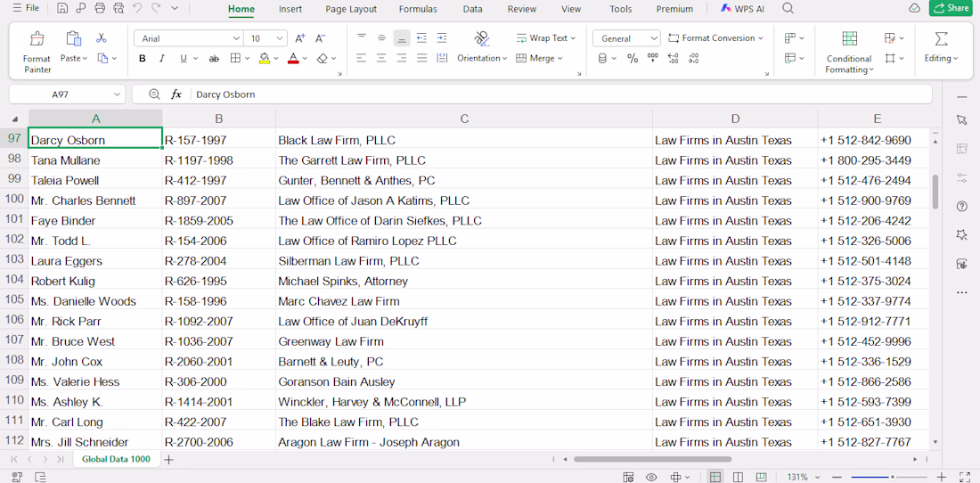980x483 pixels.
Task: Click the Redo arrow icon
Action: 156,9
